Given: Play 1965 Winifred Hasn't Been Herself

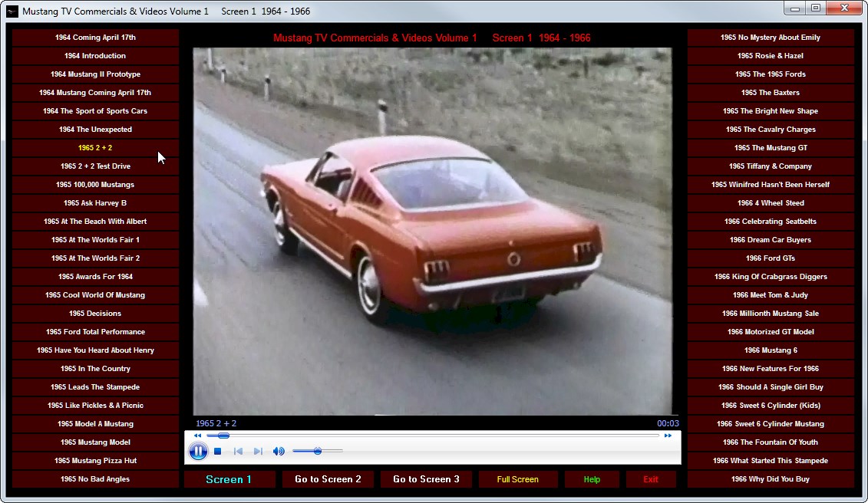Looking at the screenshot, I should (771, 184).
